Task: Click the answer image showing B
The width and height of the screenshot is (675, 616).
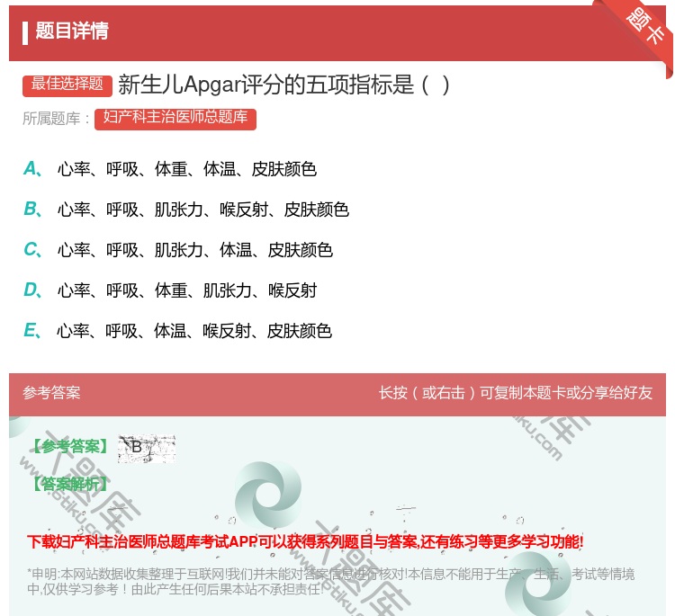Action: point(146,448)
